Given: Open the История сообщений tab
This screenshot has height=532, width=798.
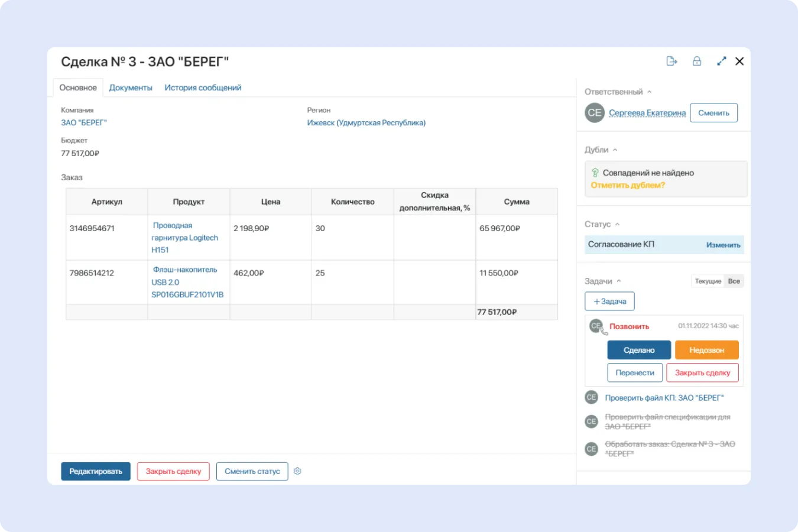Looking at the screenshot, I should pos(203,87).
